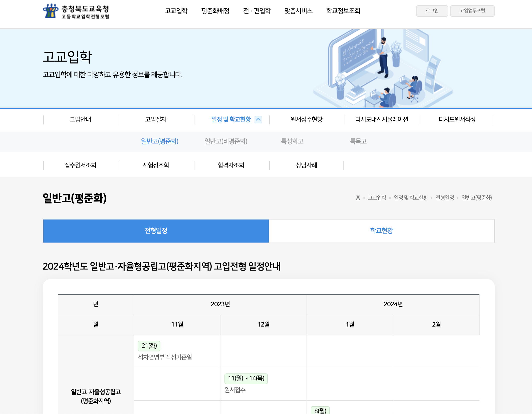Open the 특목고 category
The width and height of the screenshot is (532, 414).
(x=359, y=141)
